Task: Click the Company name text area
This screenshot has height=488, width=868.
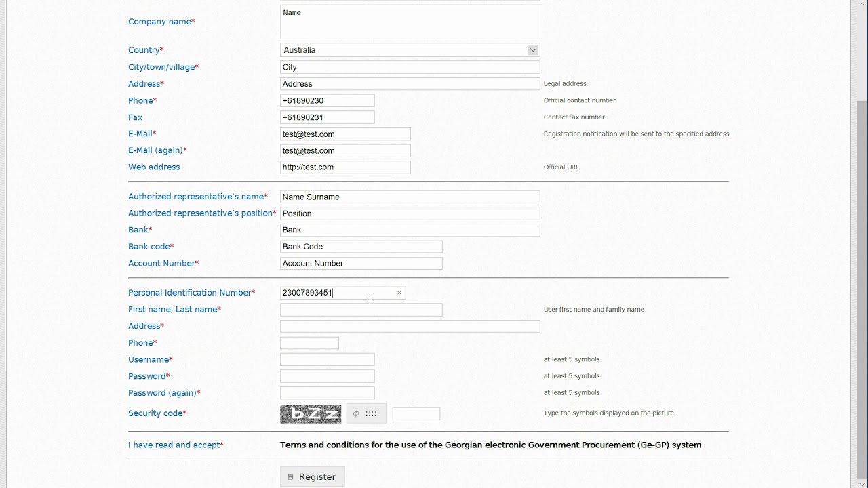Action: (x=411, y=22)
